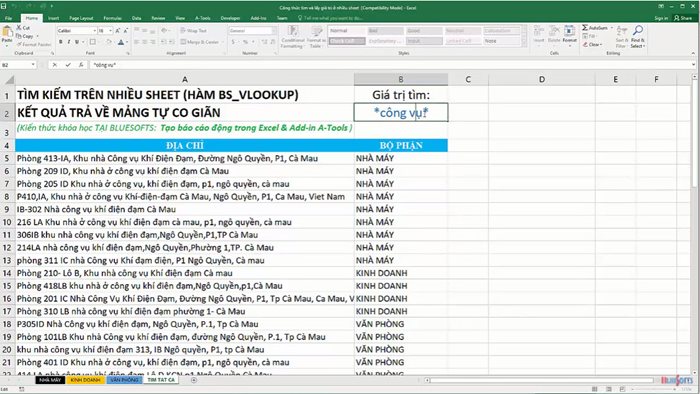Click the Insert Function fx icon
700x394 pixels.
(x=81, y=65)
